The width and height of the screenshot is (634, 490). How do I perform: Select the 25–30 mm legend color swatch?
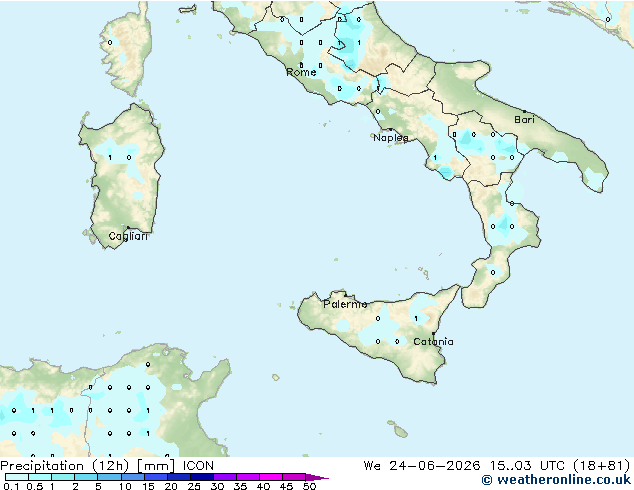pos(201,477)
